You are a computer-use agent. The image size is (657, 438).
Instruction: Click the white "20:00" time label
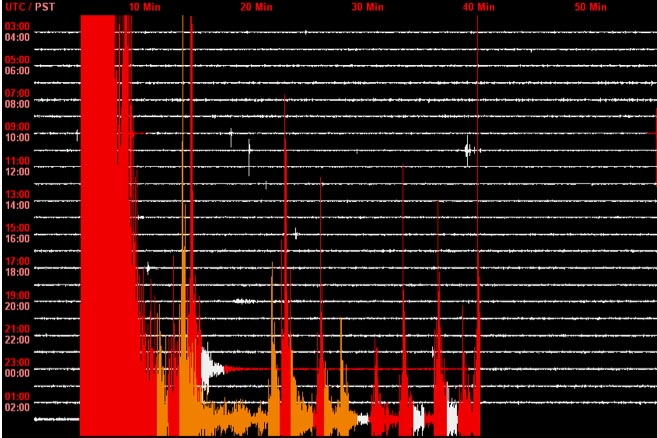click(x=17, y=306)
